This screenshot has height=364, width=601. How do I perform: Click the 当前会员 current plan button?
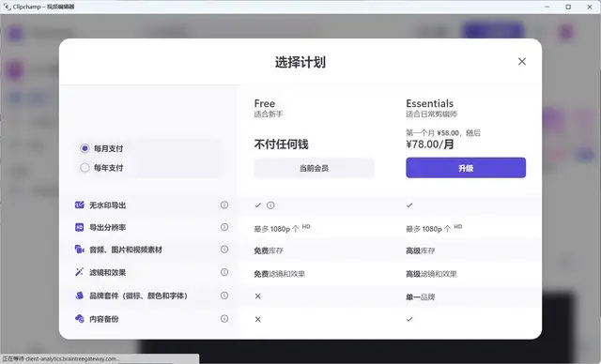pyautogui.click(x=314, y=168)
